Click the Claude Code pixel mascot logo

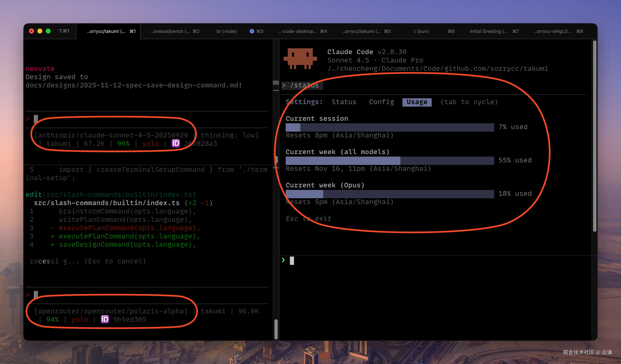click(x=300, y=58)
